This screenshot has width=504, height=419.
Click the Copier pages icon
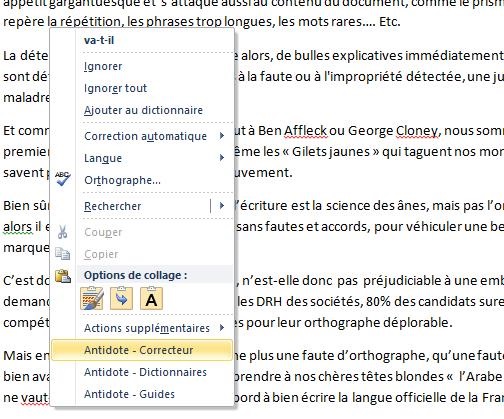click(x=63, y=254)
